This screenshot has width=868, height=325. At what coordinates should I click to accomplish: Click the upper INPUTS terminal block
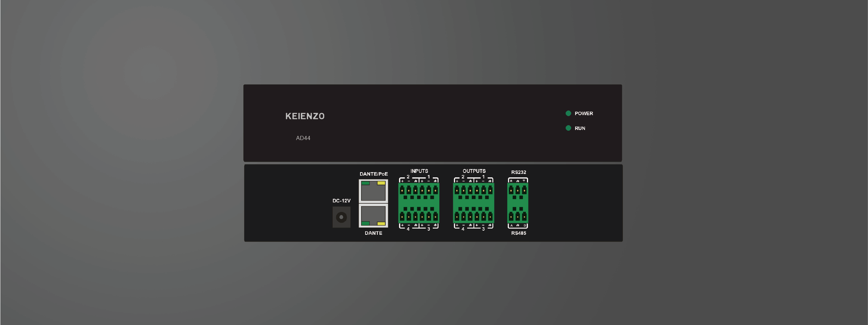(419, 192)
